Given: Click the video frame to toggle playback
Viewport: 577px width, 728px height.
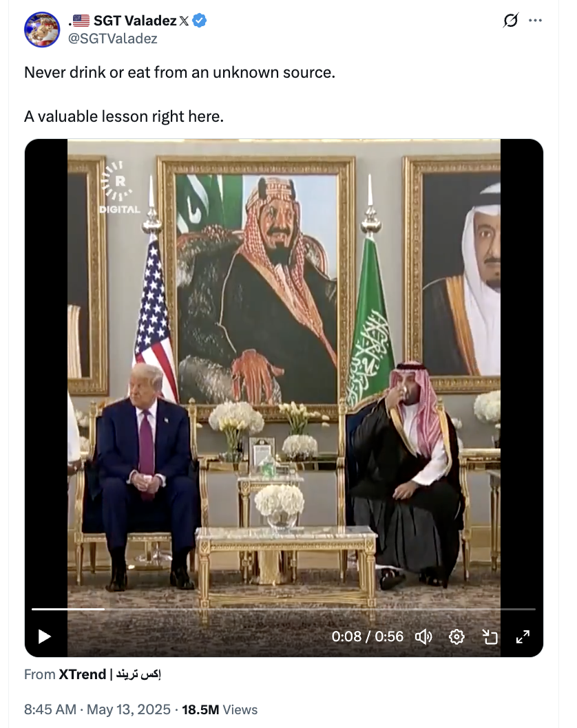Looking at the screenshot, I should [284, 372].
